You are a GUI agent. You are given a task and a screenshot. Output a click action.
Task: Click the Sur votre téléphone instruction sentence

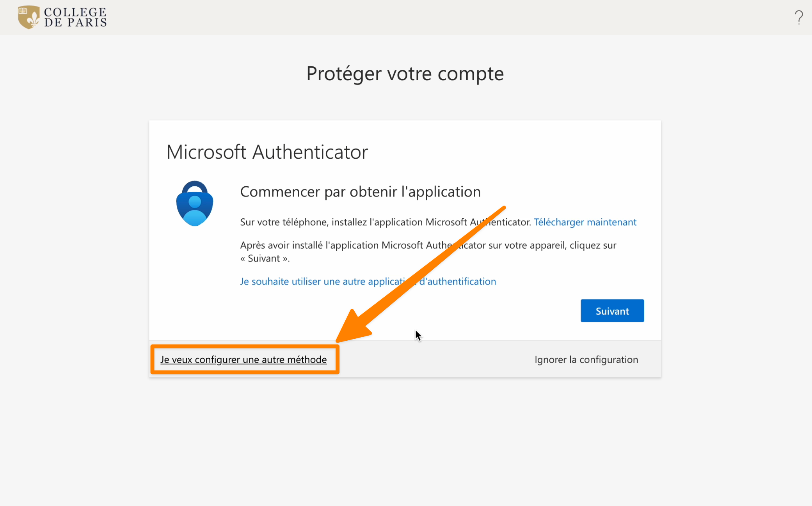pos(386,222)
